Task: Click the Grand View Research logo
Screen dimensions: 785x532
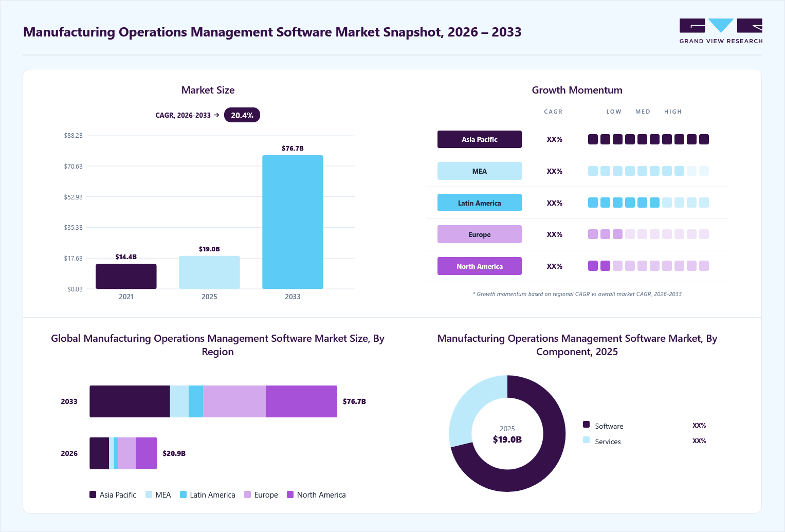Action: [721, 31]
